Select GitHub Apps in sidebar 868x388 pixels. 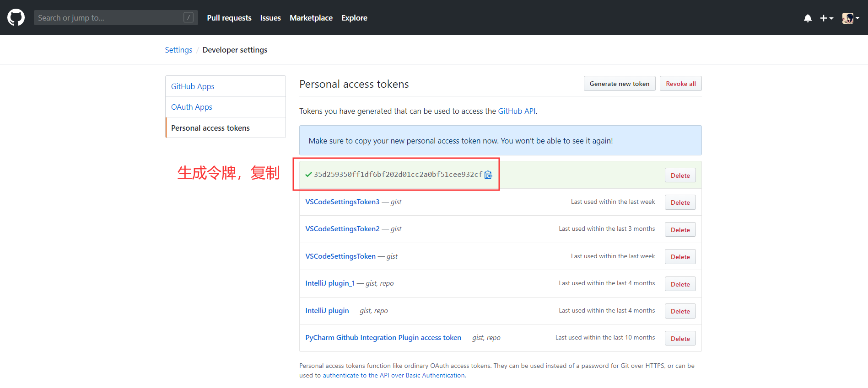click(x=226, y=86)
